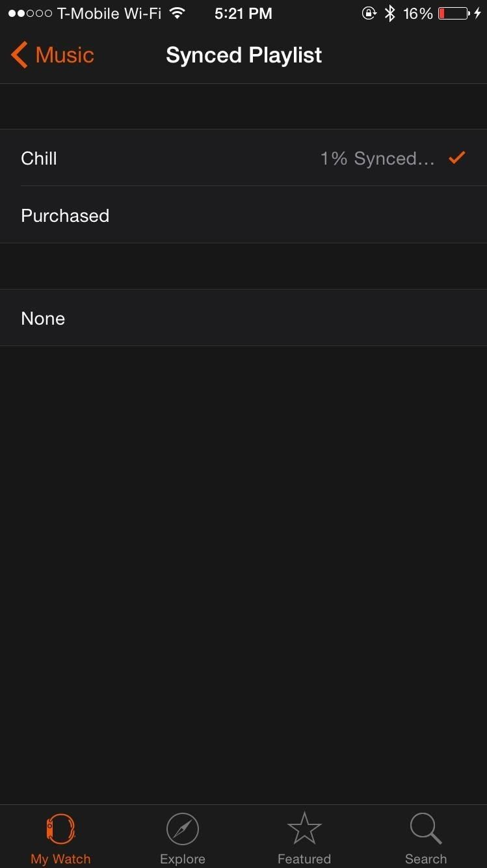Open the Explore compass icon
This screenshot has height=868, width=487.
coord(182,829)
